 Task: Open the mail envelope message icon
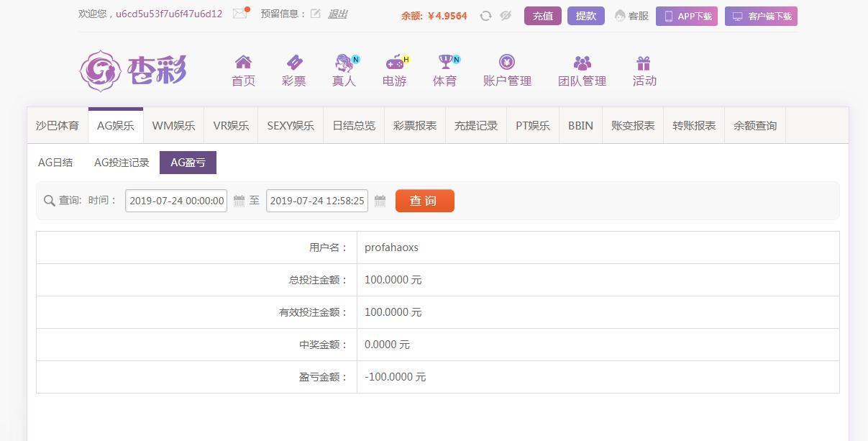coord(239,14)
